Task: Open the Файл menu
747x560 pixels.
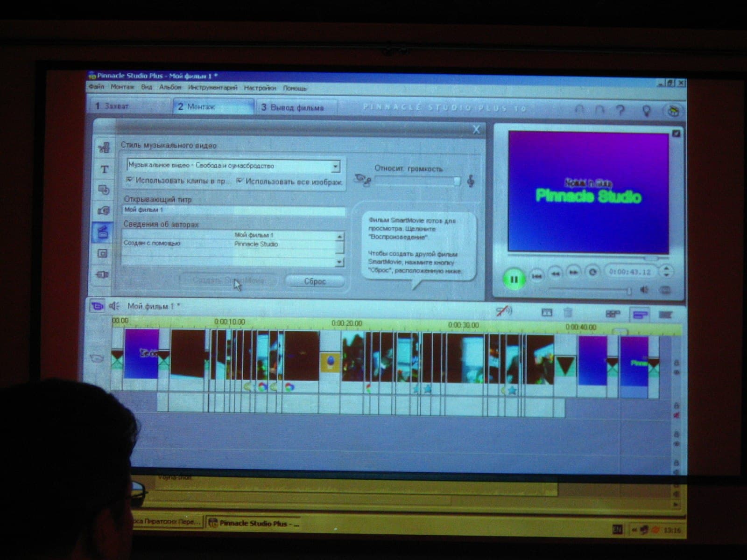Action: tap(97, 87)
